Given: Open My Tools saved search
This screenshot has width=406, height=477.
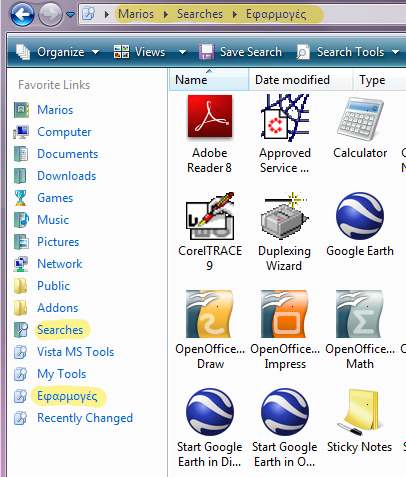Looking at the screenshot, I should [x=62, y=374].
